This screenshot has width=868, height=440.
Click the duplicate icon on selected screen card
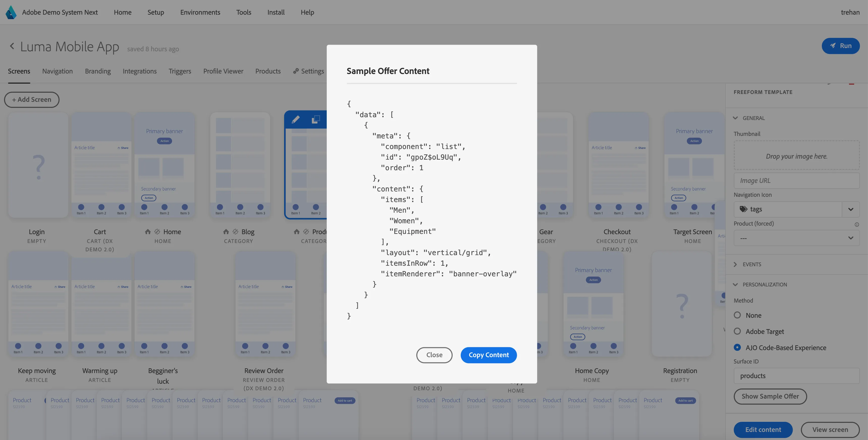pyautogui.click(x=316, y=119)
